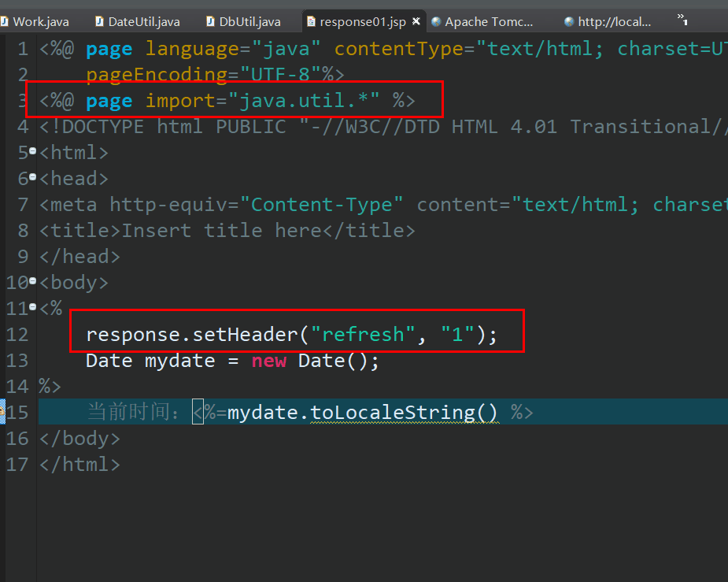Click the Date mydate declaration line
The image size is (728, 582).
pyautogui.click(x=232, y=361)
